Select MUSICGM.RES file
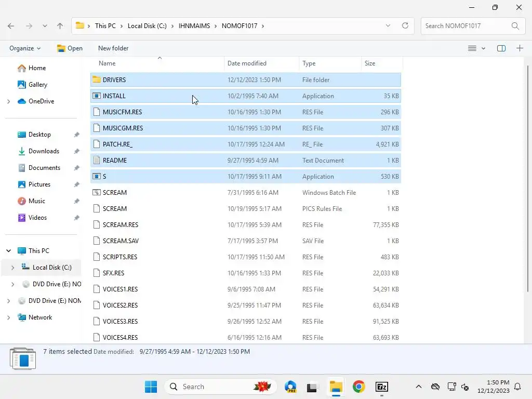Image resolution: width=532 pixels, height=399 pixels. [246, 128]
